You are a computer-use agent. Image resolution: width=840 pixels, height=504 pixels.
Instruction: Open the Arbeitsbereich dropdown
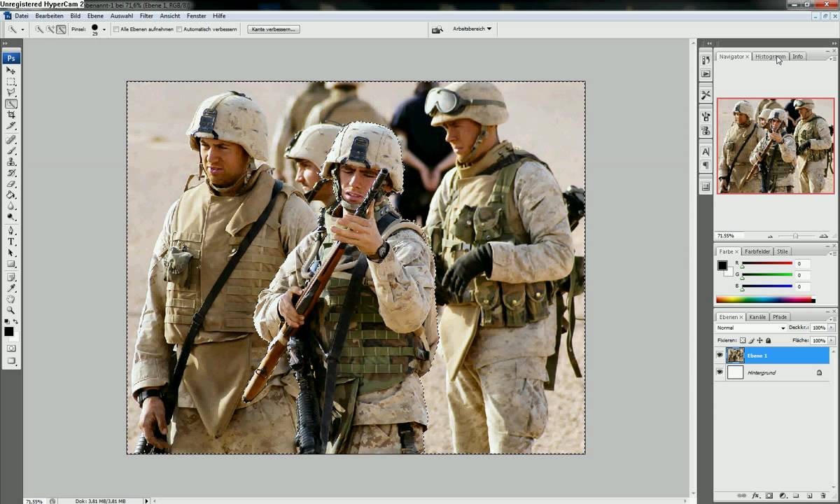(472, 29)
